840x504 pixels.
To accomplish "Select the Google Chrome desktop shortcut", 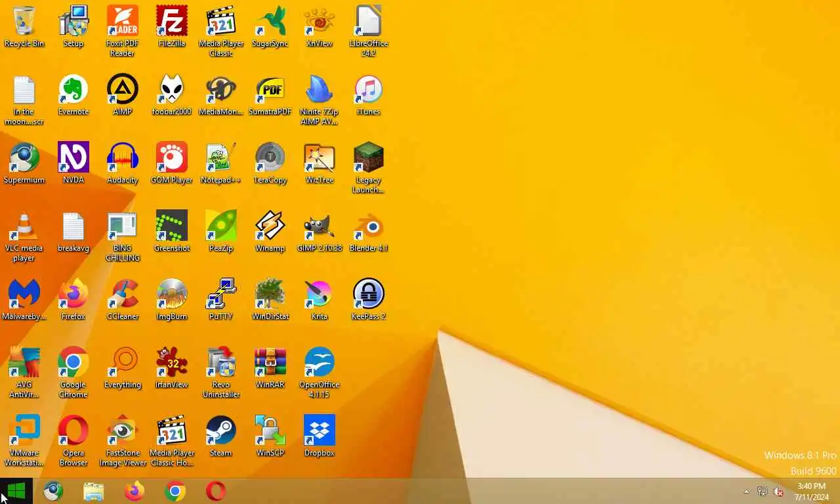I will tap(73, 362).
